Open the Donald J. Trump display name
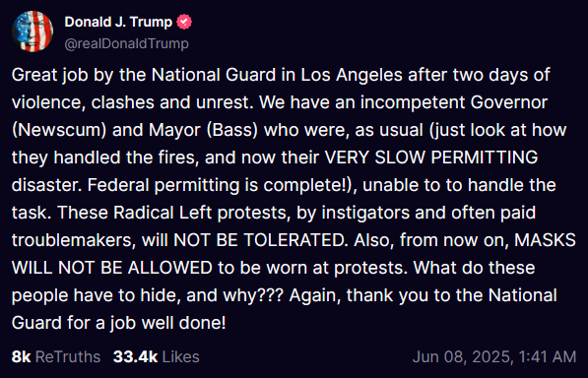Screen dimensions: 588x378 tap(118, 22)
